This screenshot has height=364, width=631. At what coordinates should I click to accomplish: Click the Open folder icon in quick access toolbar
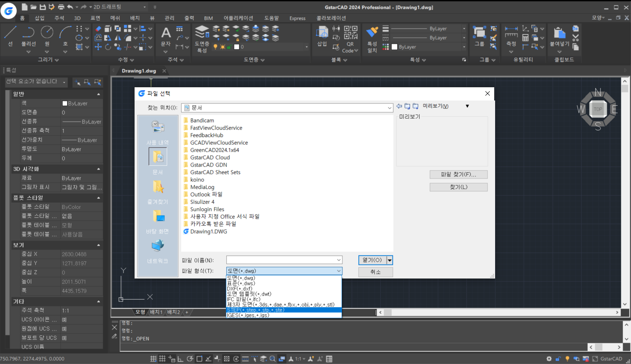click(33, 7)
